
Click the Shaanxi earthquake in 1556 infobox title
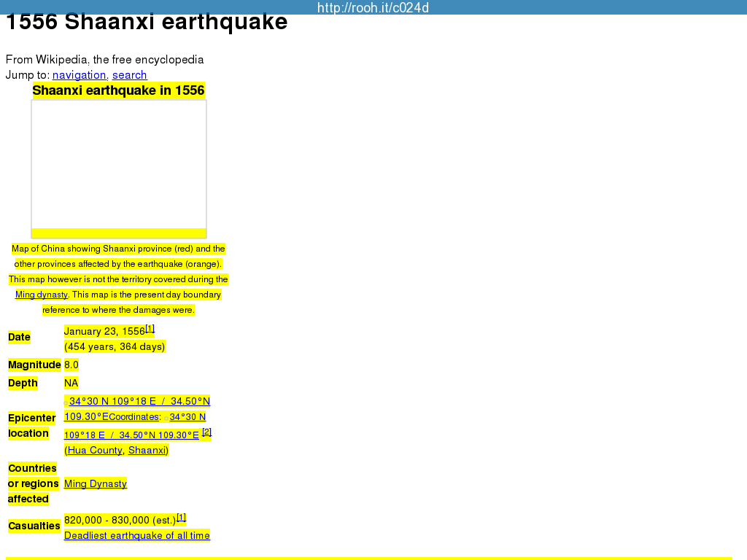118,90
